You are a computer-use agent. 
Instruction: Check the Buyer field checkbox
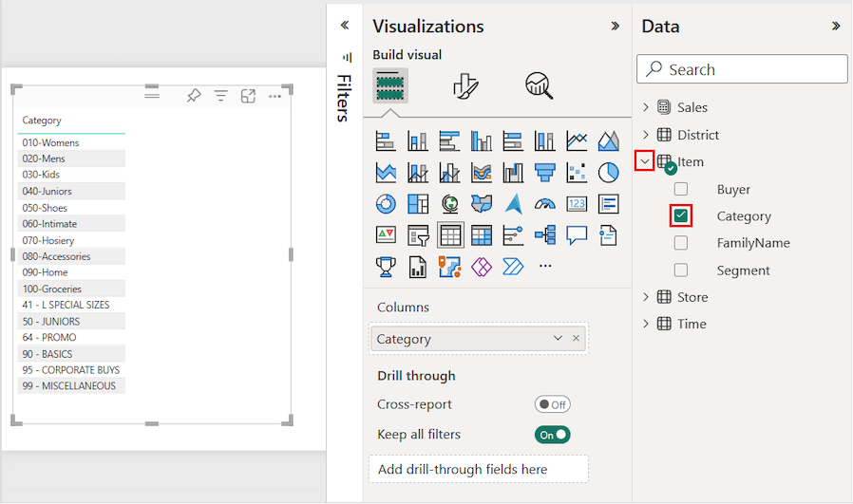(681, 189)
